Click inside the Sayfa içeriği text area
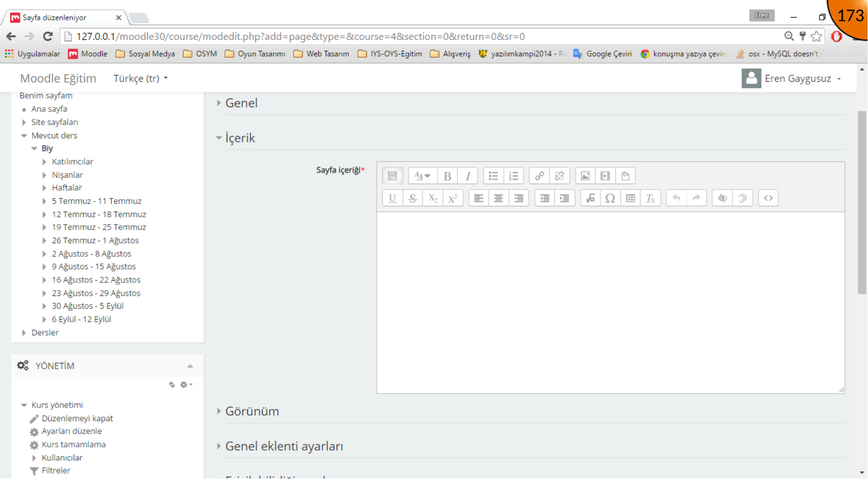 pyautogui.click(x=610, y=303)
